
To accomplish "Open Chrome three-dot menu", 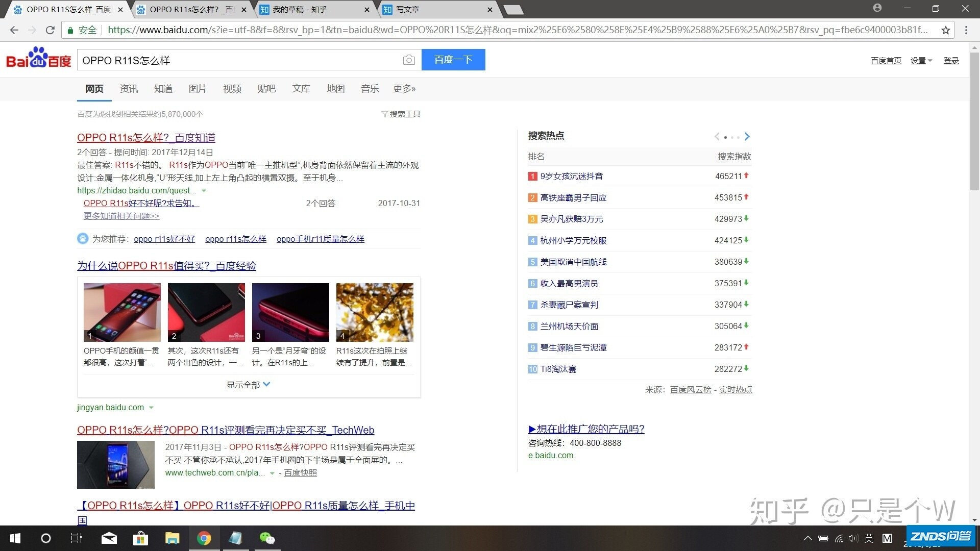I will click(x=966, y=30).
